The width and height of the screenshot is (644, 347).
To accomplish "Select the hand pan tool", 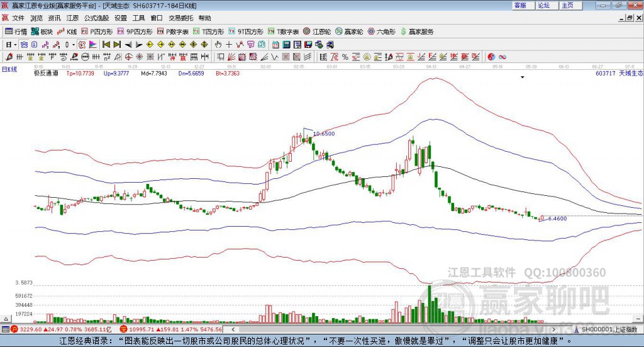I will pyautogui.click(x=218, y=45).
